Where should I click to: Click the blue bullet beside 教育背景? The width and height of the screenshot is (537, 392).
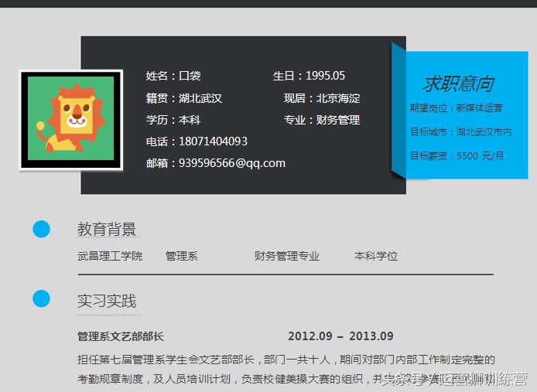pos(42,229)
